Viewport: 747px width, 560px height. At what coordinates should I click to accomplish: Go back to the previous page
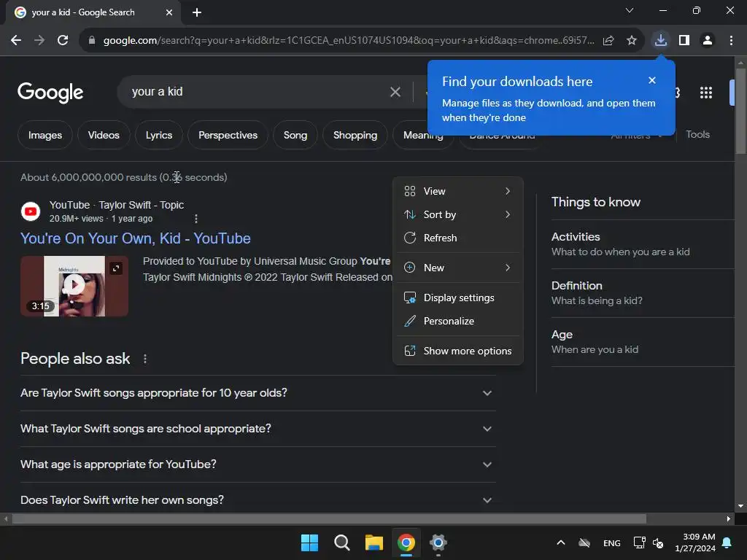[16, 41]
